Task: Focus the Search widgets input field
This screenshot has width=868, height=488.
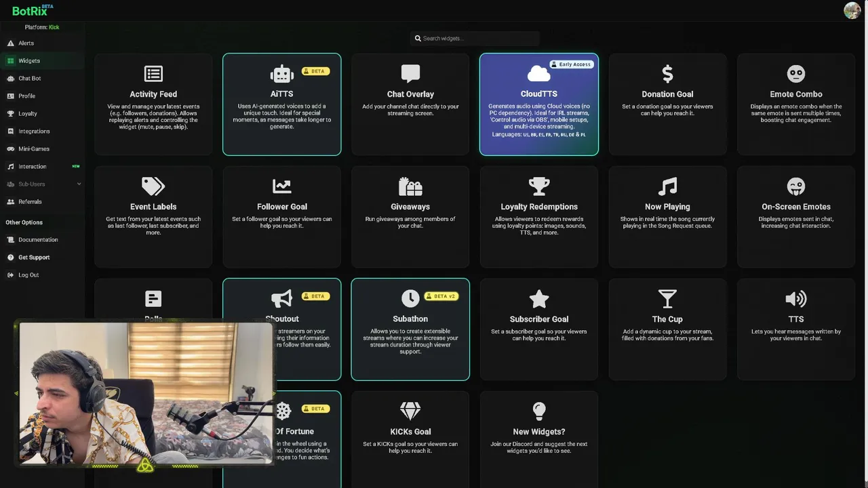Action: click(x=475, y=39)
